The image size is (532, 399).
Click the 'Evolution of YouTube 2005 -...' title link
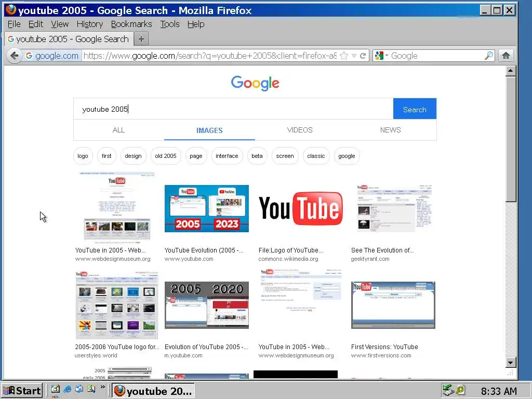(x=206, y=347)
